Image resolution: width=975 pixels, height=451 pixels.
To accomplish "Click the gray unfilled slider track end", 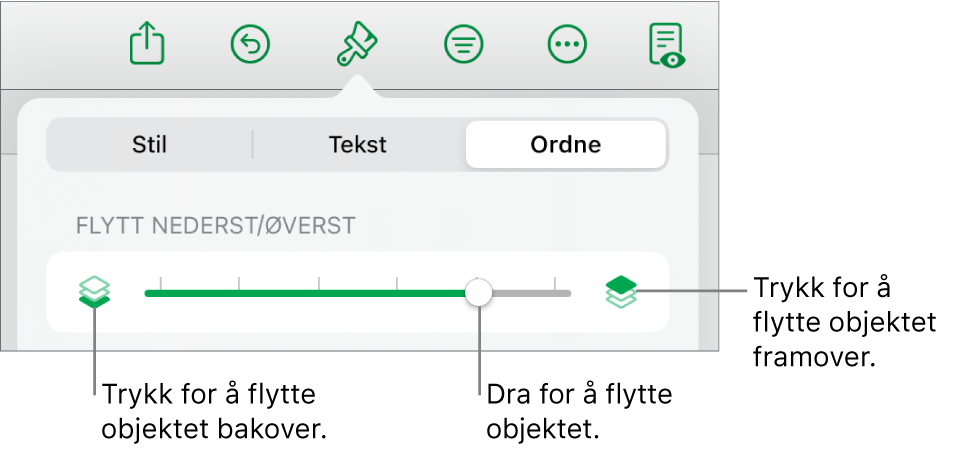I will [532, 293].
